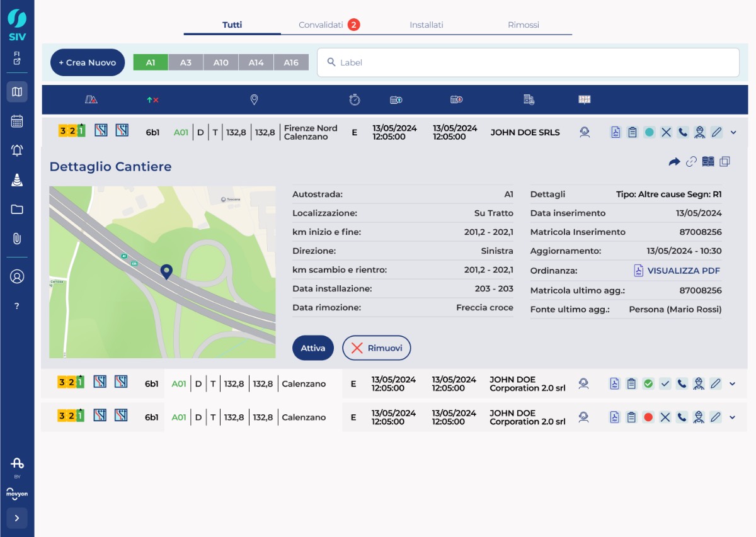The image size is (756, 537).
Task: Click Persona (Mario Rossi) value
Action: pos(675,309)
